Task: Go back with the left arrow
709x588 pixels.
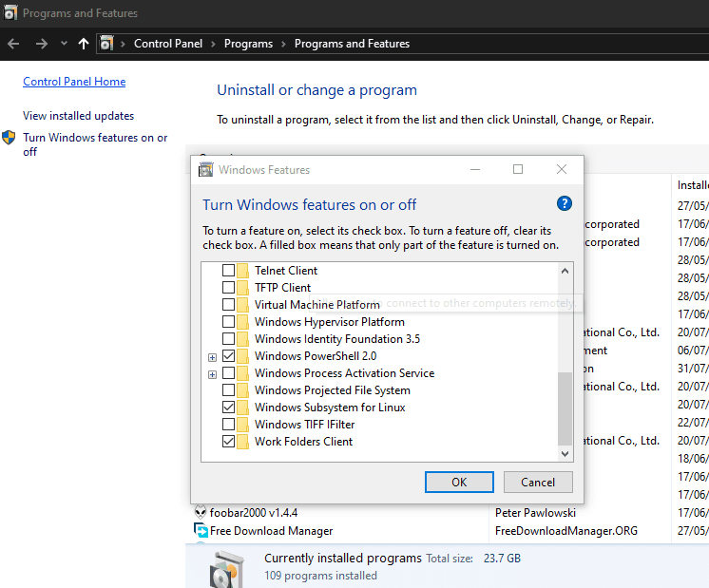Action: [x=13, y=44]
